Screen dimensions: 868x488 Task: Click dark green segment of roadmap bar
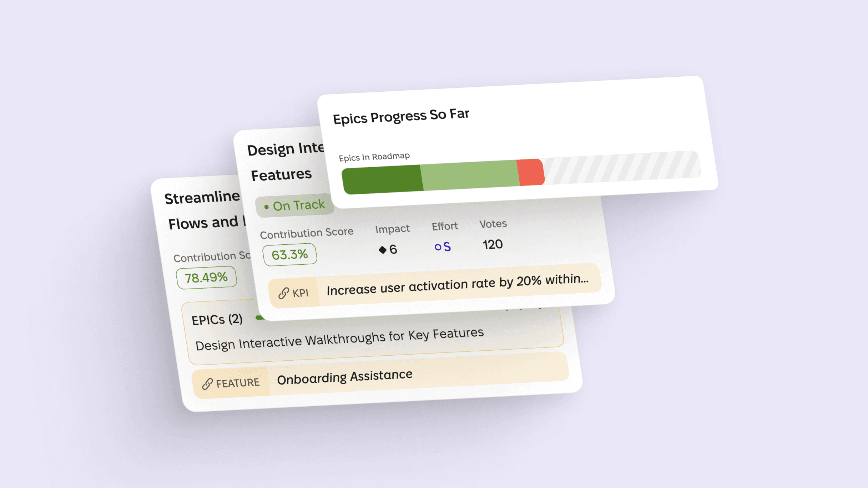382,179
